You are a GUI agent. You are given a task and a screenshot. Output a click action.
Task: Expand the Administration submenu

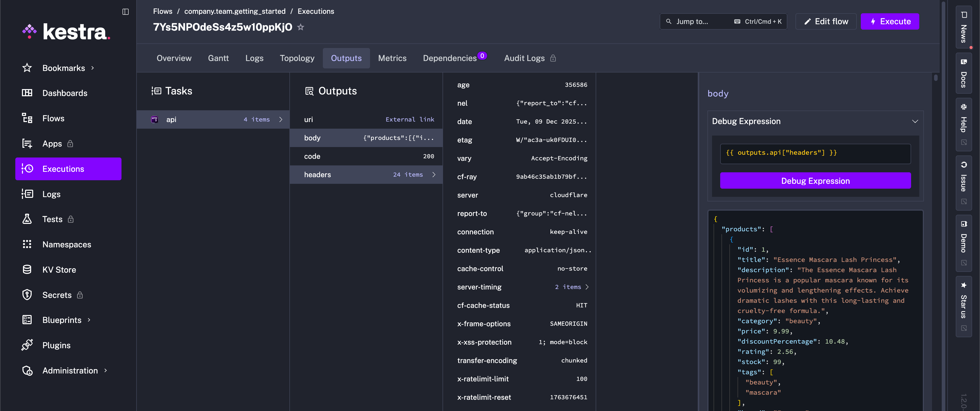(x=105, y=370)
